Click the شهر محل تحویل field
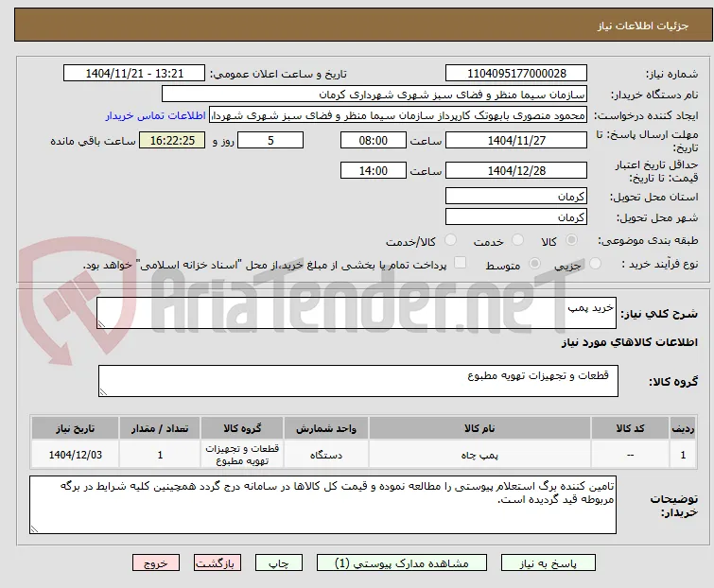The image size is (714, 588). click(x=516, y=216)
